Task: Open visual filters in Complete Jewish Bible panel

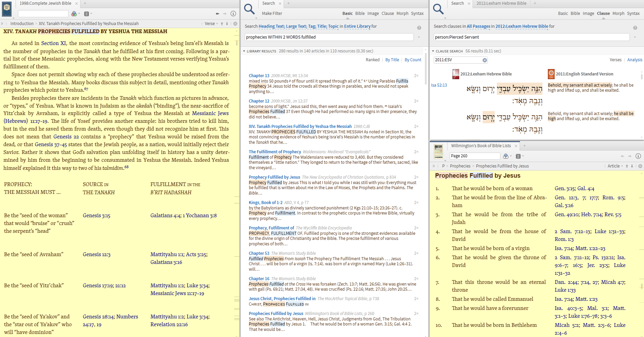Action: click(x=74, y=14)
